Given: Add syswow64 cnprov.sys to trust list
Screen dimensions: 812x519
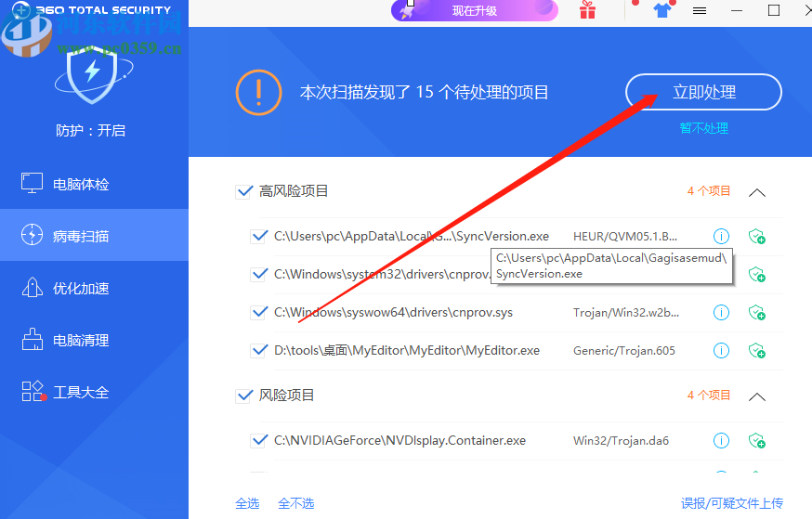Looking at the screenshot, I should 756,313.
